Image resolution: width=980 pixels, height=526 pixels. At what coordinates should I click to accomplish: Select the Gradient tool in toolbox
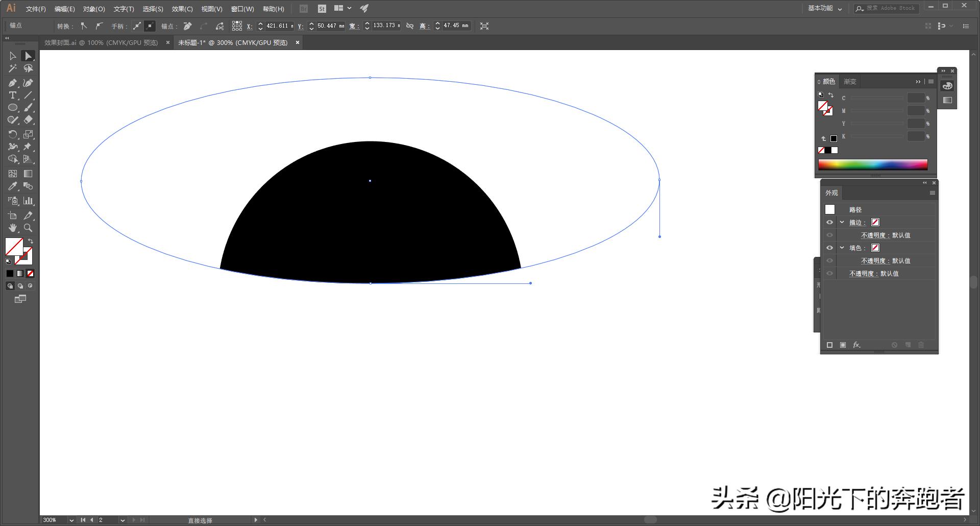(29, 174)
